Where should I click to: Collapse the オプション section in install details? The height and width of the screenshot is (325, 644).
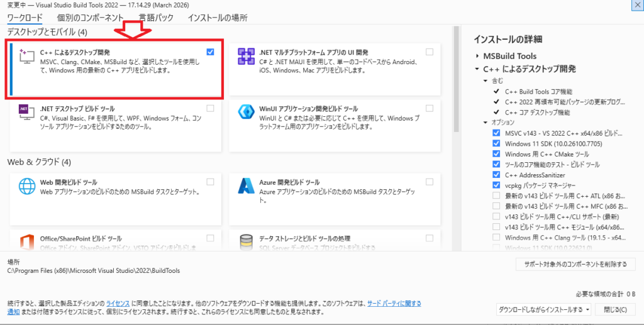pyautogui.click(x=486, y=122)
